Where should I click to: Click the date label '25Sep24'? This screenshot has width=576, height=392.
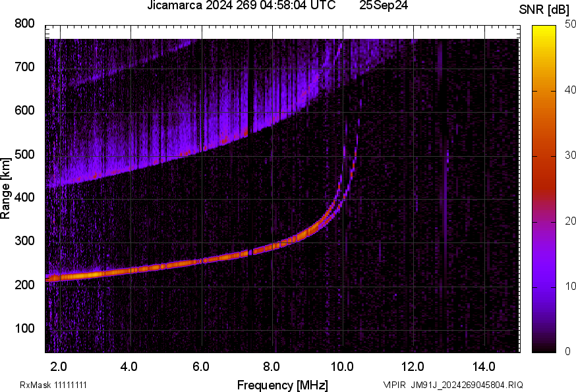[384, 5]
